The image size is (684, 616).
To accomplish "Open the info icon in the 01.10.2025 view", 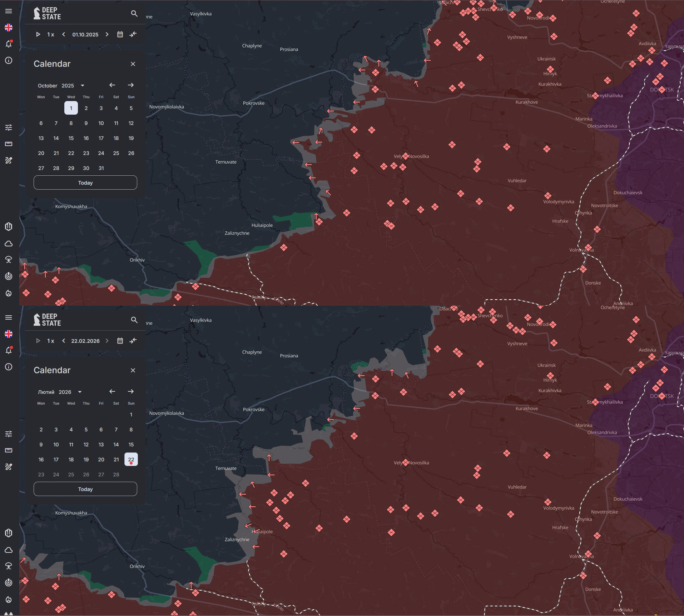I will tap(9, 60).
